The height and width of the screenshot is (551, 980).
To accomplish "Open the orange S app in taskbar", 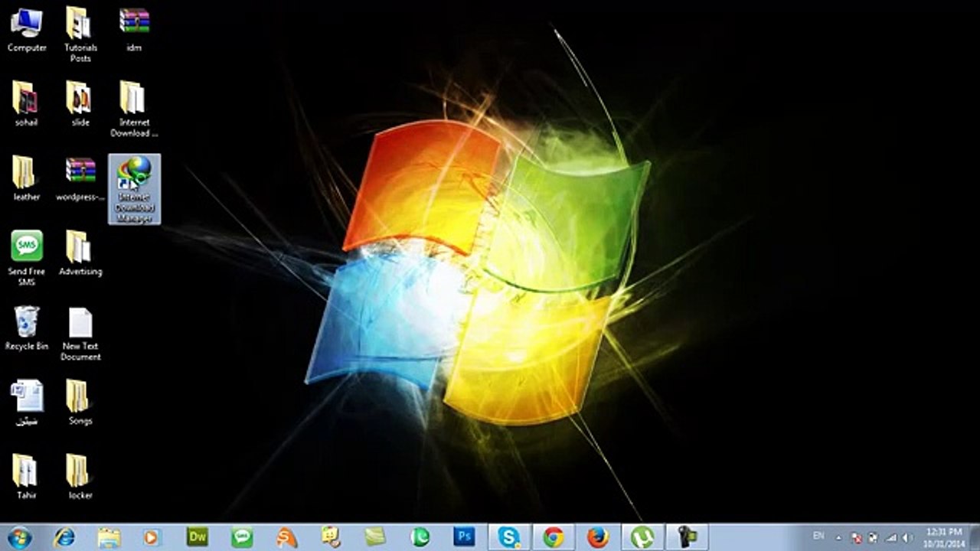I will point(286,537).
